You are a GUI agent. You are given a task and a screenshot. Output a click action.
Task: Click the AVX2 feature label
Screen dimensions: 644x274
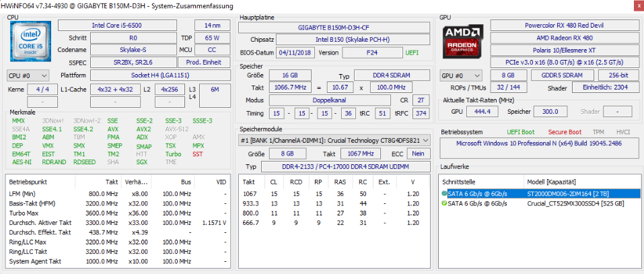[x=144, y=129]
